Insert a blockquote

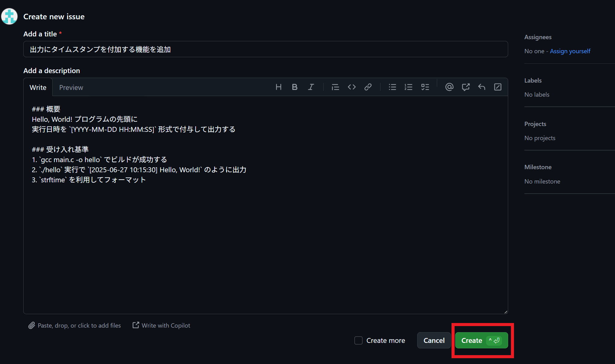click(x=335, y=87)
